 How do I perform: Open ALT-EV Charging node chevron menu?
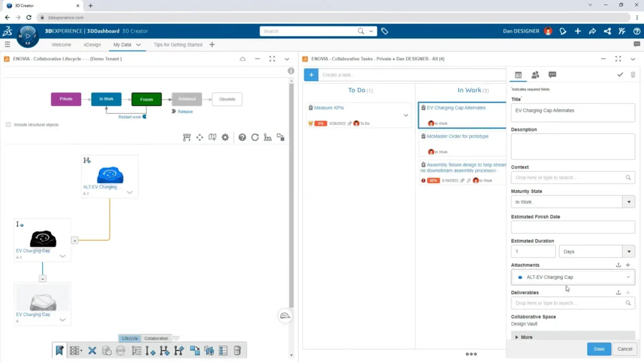[130, 192]
